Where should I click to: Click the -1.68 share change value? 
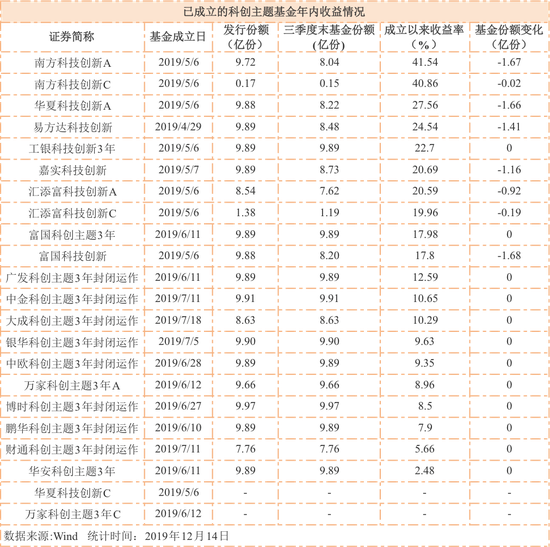[509, 255]
